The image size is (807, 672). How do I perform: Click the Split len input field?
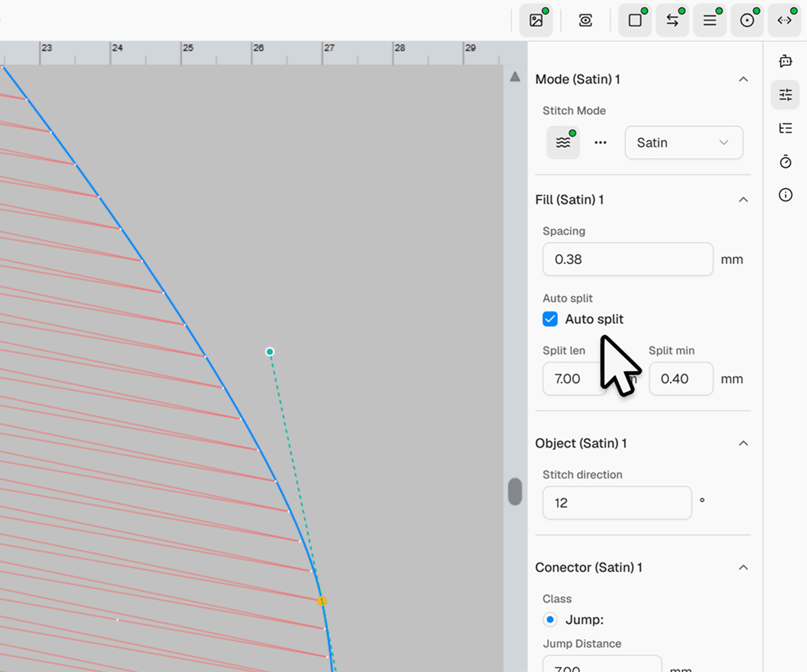575,379
